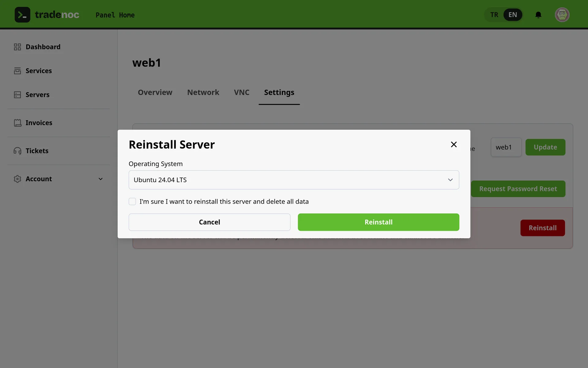Click the tradenoc terminal logo icon
Screen dimensions: 588x368
click(22, 15)
